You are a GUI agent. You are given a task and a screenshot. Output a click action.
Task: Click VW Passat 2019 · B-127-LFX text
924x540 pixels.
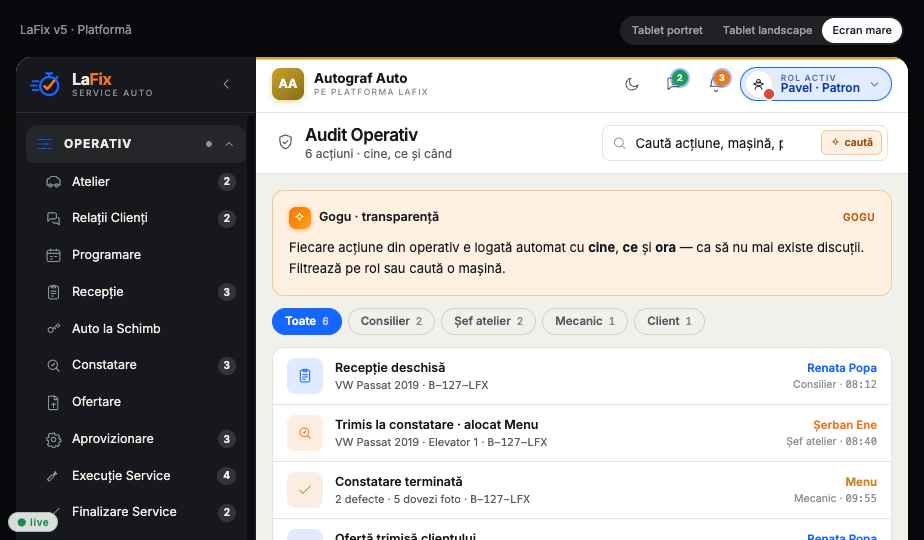point(411,386)
